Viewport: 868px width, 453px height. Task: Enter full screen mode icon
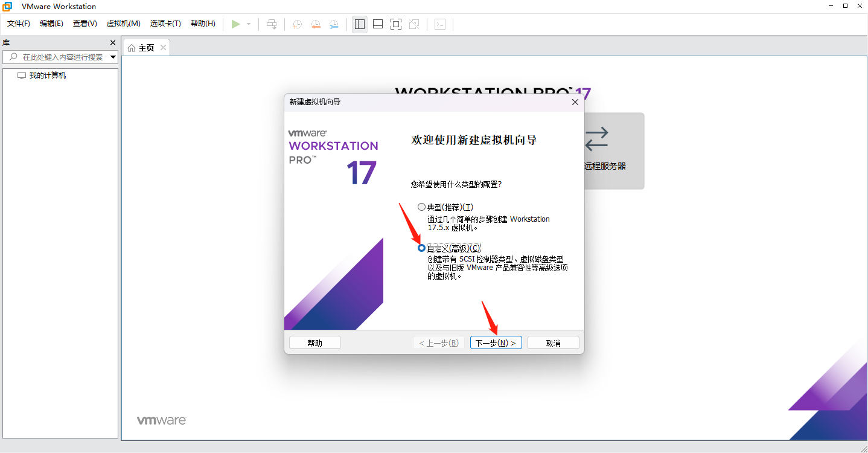(396, 24)
